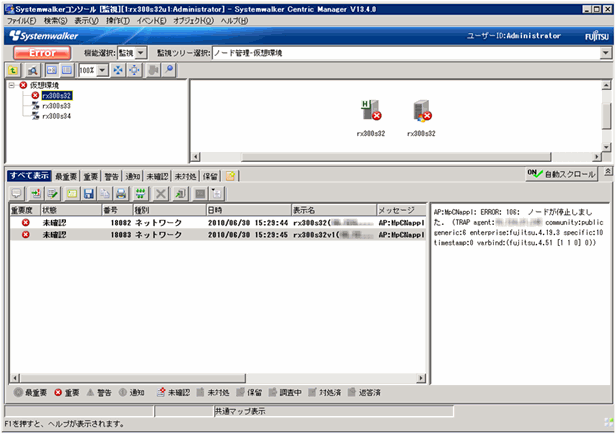Click the map vertical scrollbar down arrow
Viewport: 616px width, 434px height.
click(x=606, y=147)
